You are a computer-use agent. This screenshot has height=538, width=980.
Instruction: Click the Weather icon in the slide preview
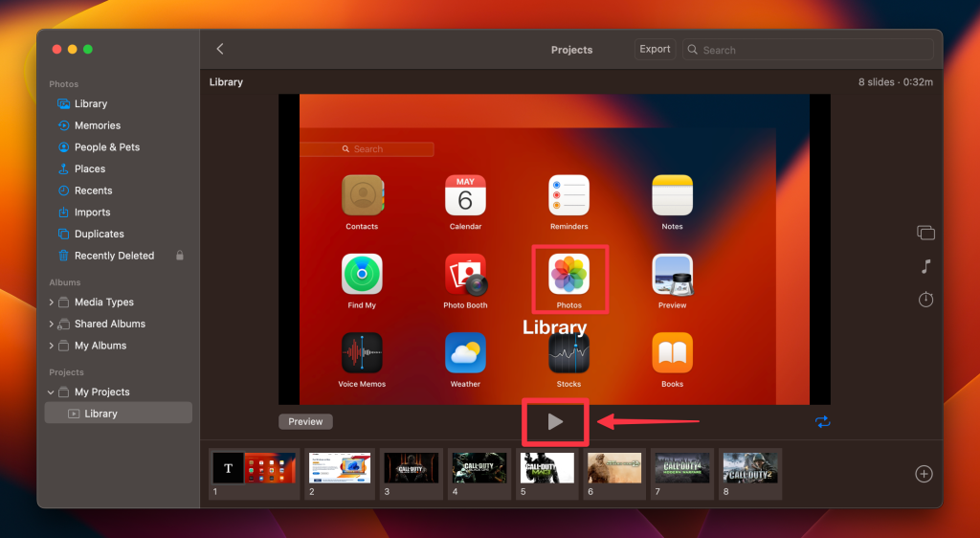pyautogui.click(x=465, y=353)
